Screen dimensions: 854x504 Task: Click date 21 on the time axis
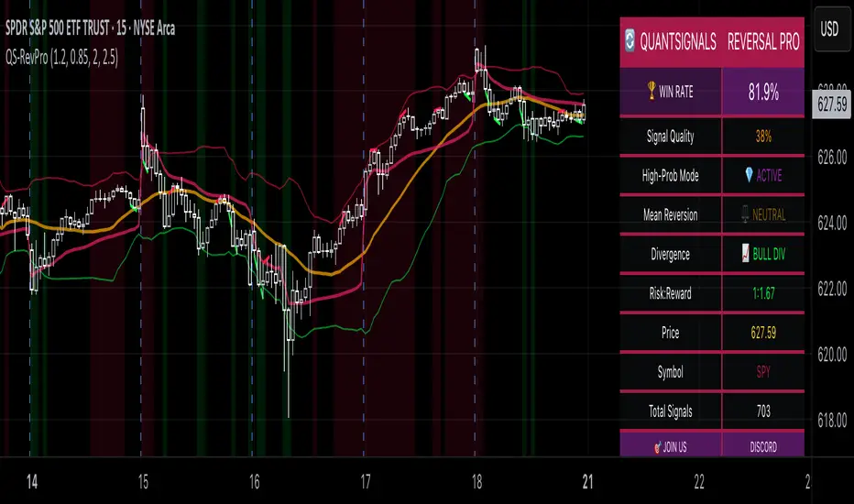(587, 481)
